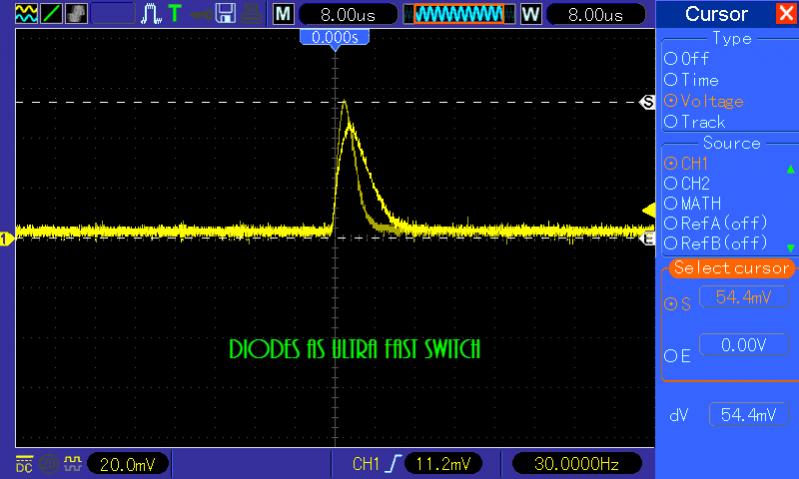Click the green T trigger icon
Image resolution: width=799 pixels, height=479 pixels.
(175, 13)
